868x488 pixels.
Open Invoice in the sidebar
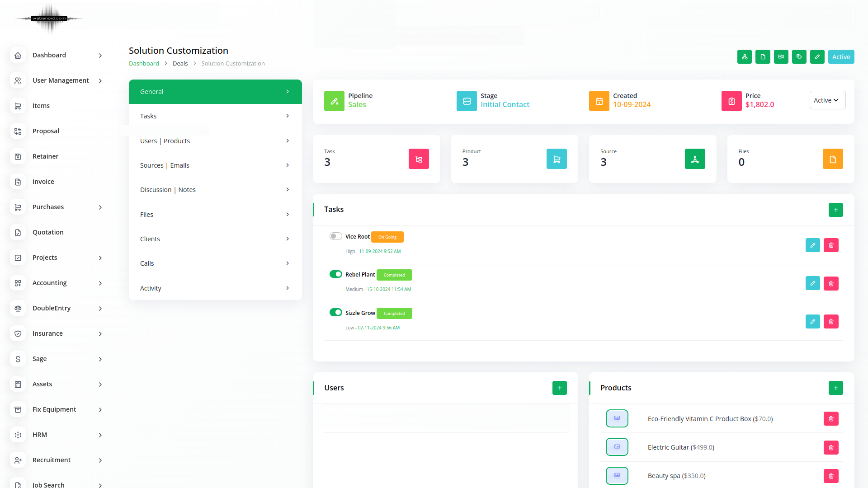(x=43, y=182)
